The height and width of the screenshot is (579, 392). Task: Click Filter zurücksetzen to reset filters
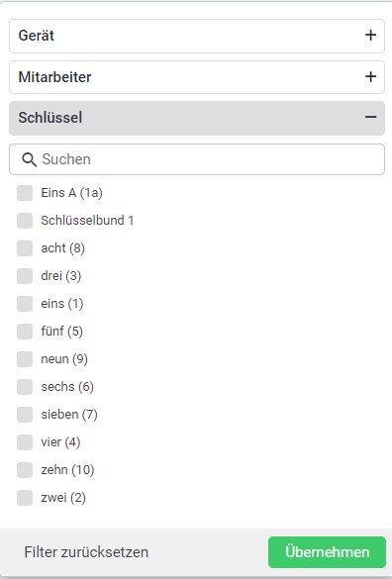pyautogui.click(x=86, y=552)
